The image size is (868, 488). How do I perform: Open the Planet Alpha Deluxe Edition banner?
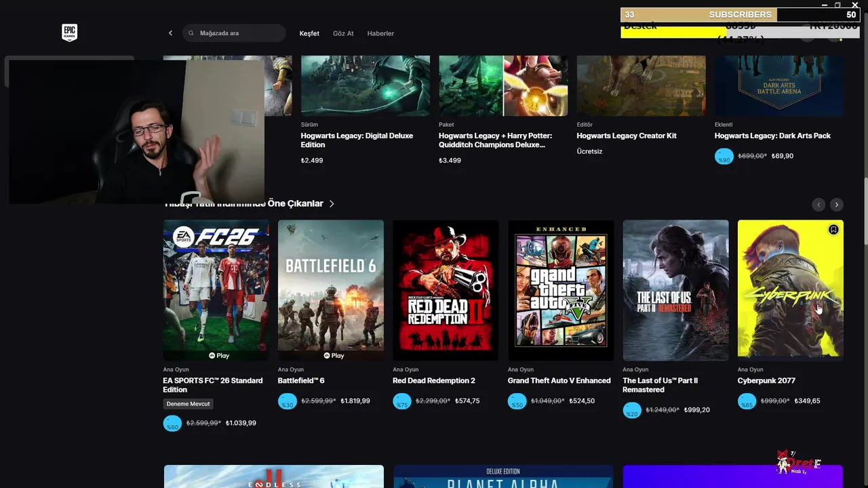[x=502, y=476]
